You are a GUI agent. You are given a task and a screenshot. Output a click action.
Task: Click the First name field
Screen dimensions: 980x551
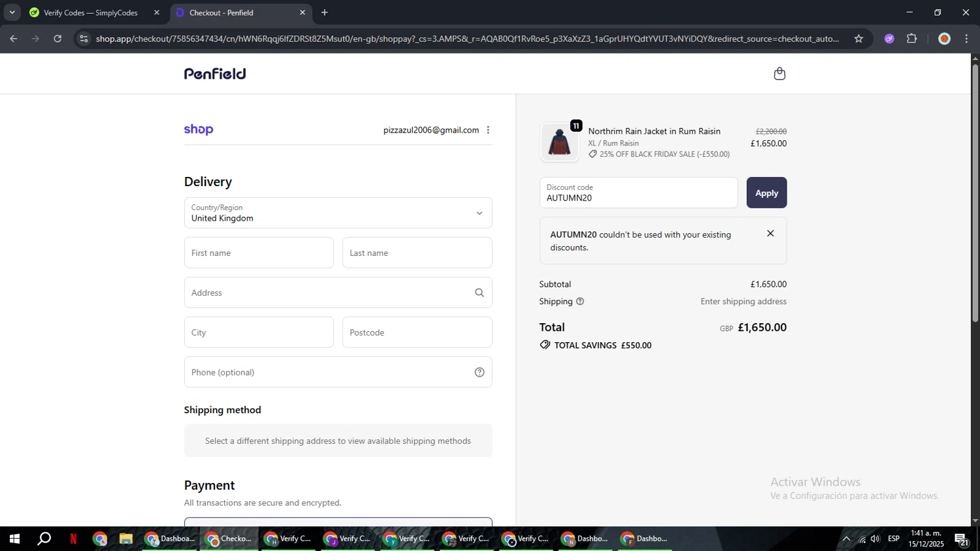coord(259,253)
